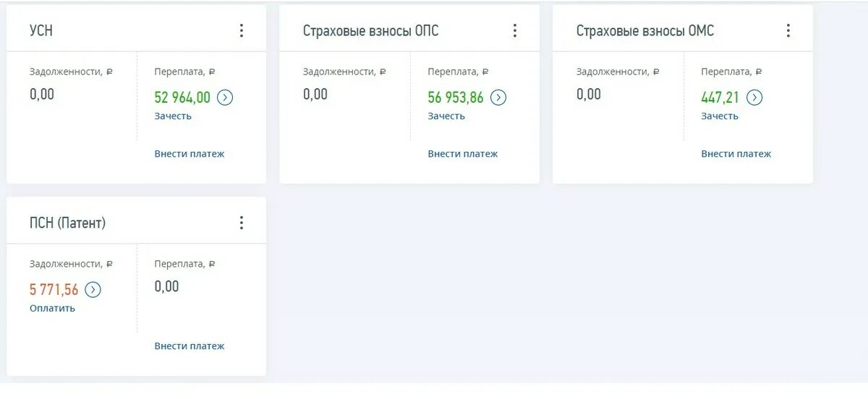The image size is (868, 399).
Task: Open the three-dot menu on Страховые взносы ОПС card
Action: pos(514,30)
